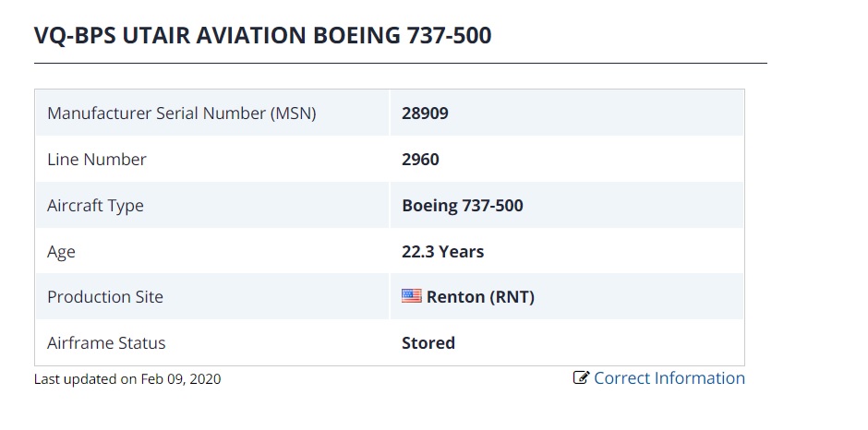Image resolution: width=868 pixels, height=430 pixels.
Task: Select the 22.3 Years age value
Action: [x=443, y=252]
